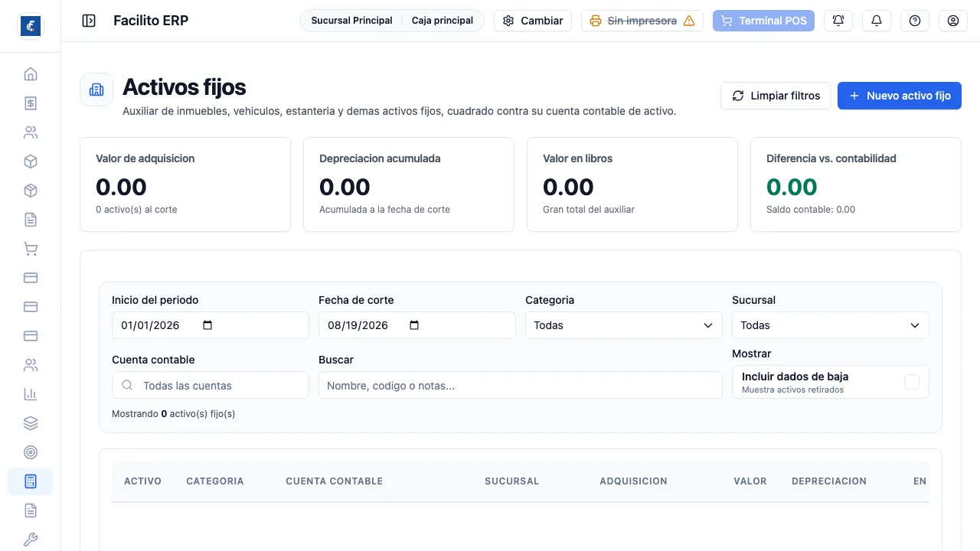Click the Inicio del periodo date field
The height and width of the screenshot is (551, 980).
click(211, 325)
